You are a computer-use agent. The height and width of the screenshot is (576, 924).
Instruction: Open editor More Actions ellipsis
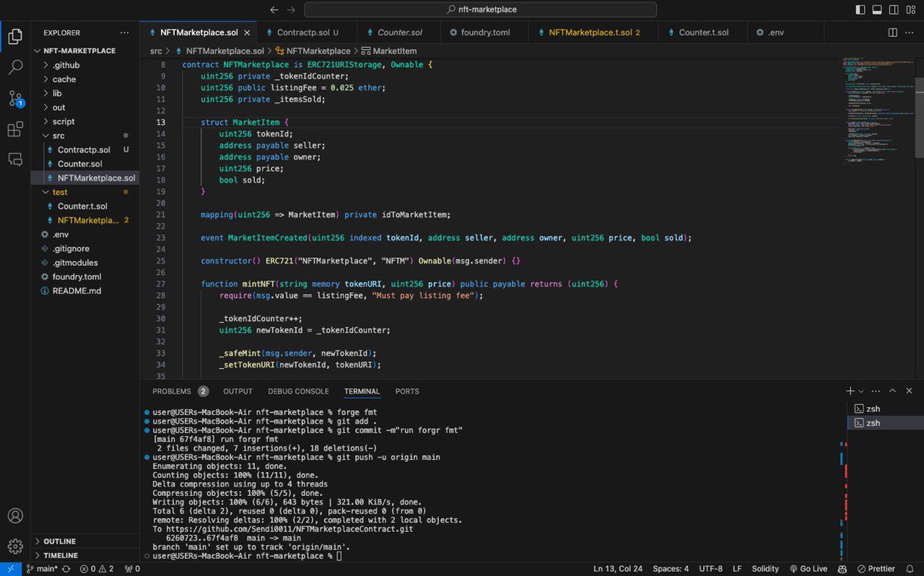pyautogui.click(x=910, y=32)
